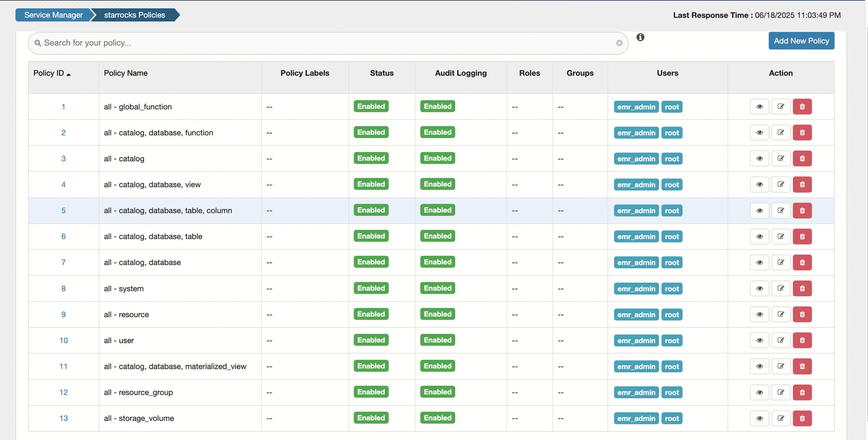Delete the all - user policy
This screenshot has width=868, height=440.
point(802,340)
